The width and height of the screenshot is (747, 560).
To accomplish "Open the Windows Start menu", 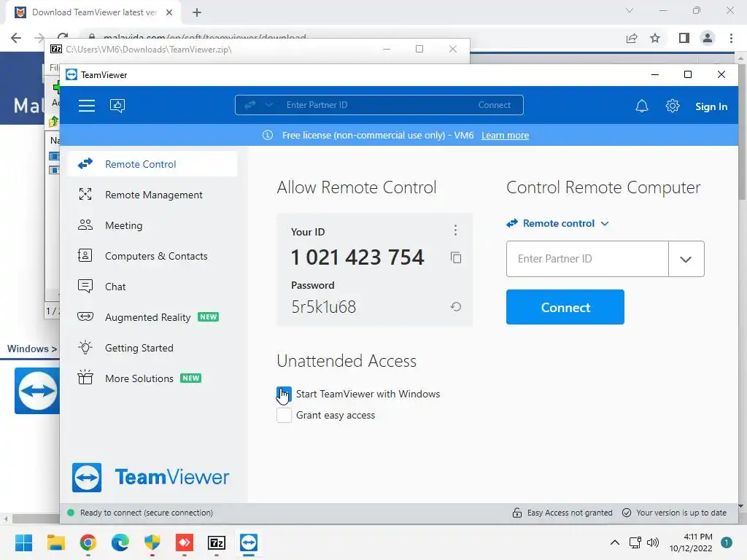I will [x=23, y=542].
